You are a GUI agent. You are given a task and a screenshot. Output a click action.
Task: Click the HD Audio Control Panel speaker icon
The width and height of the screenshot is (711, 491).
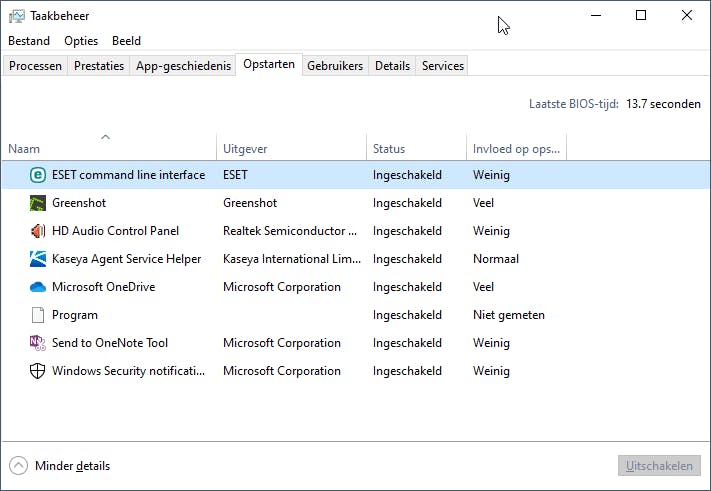tap(38, 231)
